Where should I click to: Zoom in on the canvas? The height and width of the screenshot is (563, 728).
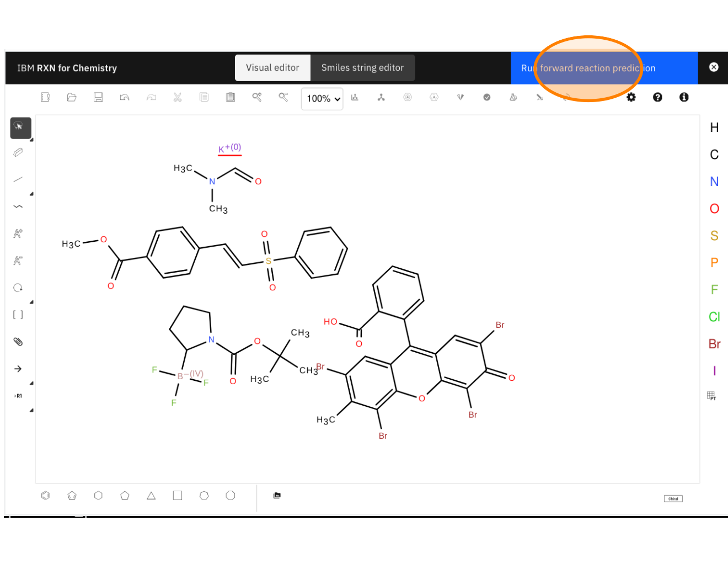click(257, 97)
